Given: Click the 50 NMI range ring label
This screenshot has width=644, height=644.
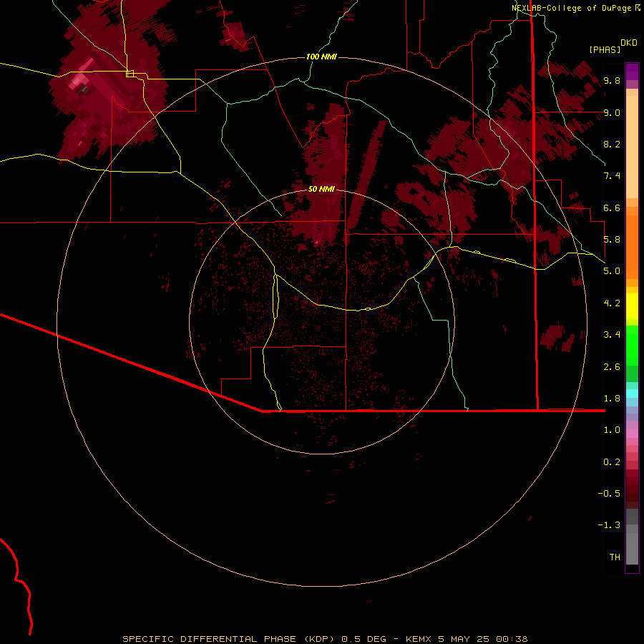Looking at the screenshot, I should 321,190.
